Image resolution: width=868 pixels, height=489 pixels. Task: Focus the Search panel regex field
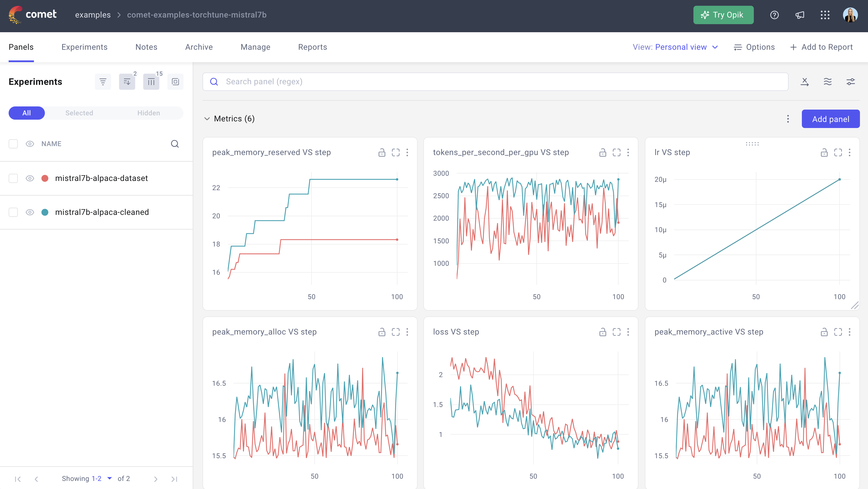(495, 82)
